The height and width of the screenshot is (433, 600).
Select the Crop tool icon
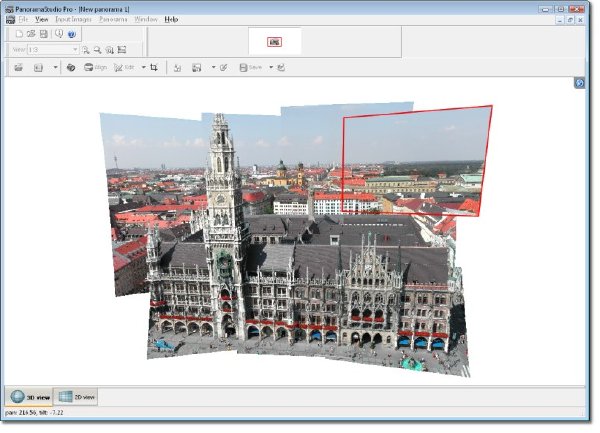[x=154, y=67]
